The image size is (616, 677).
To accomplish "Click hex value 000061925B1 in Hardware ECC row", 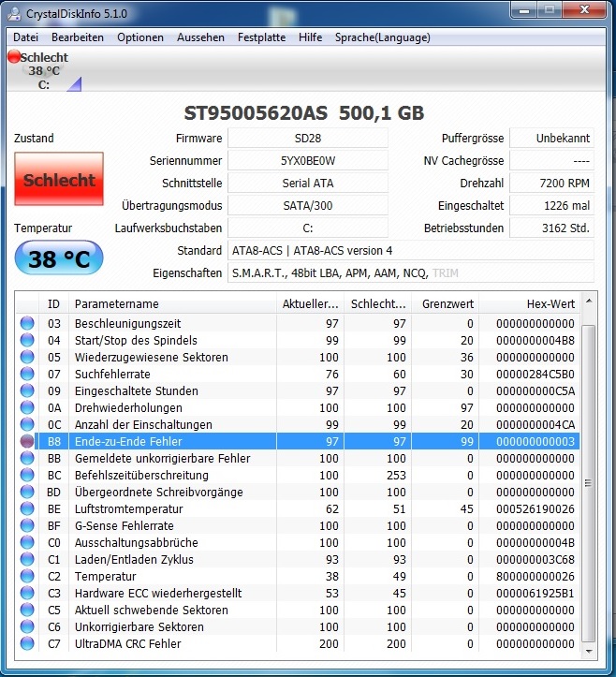I will [535, 593].
